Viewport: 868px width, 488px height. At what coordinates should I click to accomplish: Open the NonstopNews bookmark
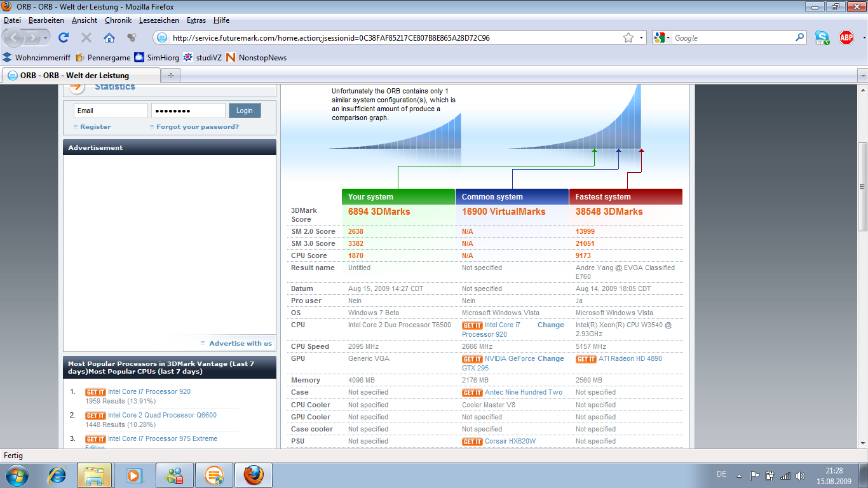(x=256, y=58)
